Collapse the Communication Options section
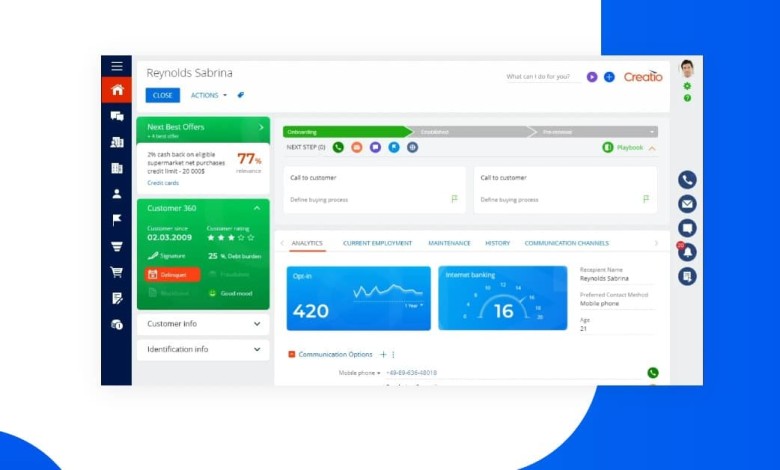Image resolution: width=780 pixels, height=470 pixels. pos(292,354)
